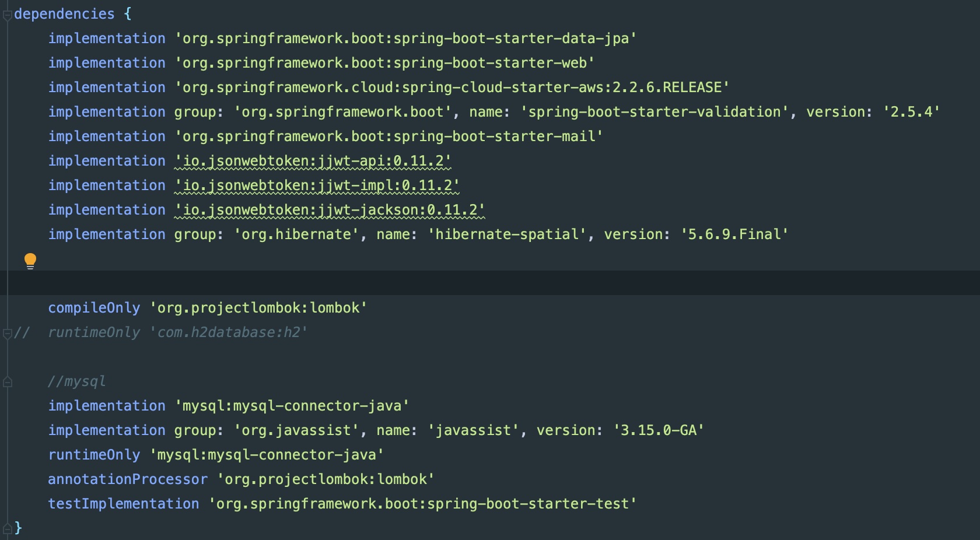The width and height of the screenshot is (980, 540).
Task: Click 'runtimeOnly' keyword on mysql connector line
Action: [x=94, y=455]
